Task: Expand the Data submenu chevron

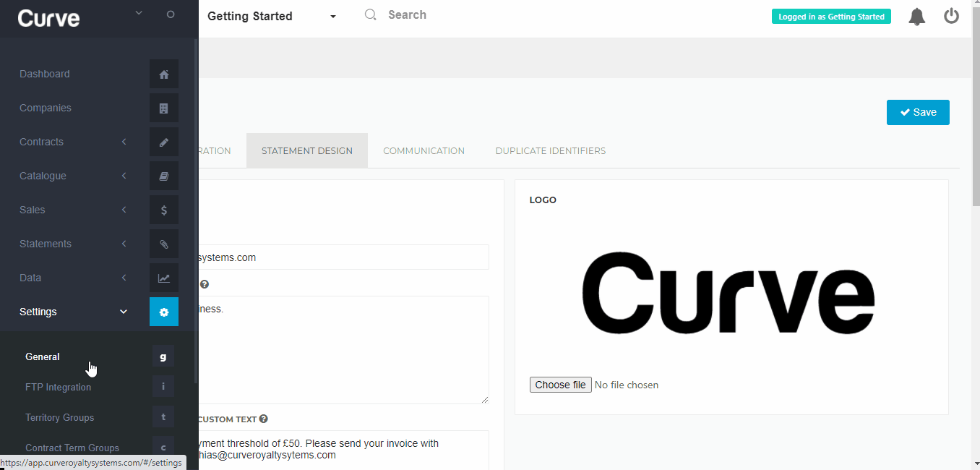Action: coord(124,278)
